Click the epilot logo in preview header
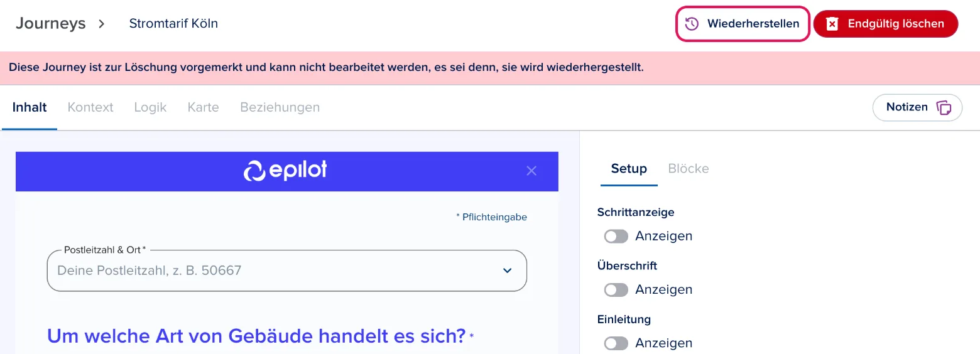The width and height of the screenshot is (980, 354). (x=285, y=171)
